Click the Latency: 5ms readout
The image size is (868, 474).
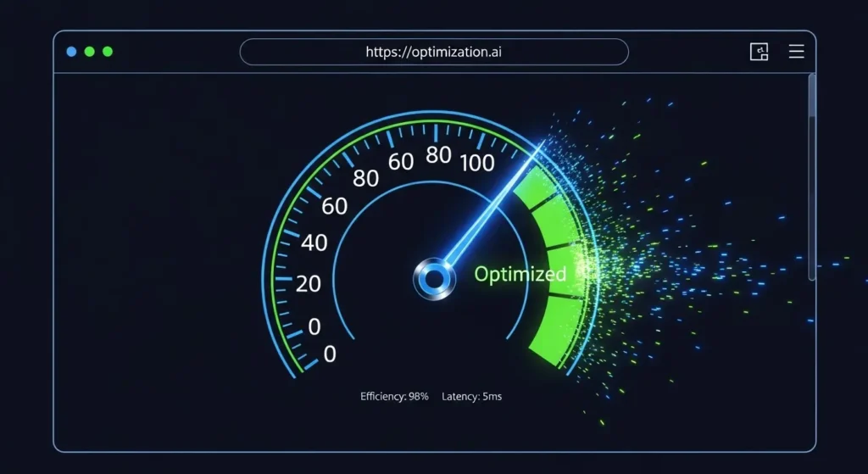pyautogui.click(x=471, y=396)
